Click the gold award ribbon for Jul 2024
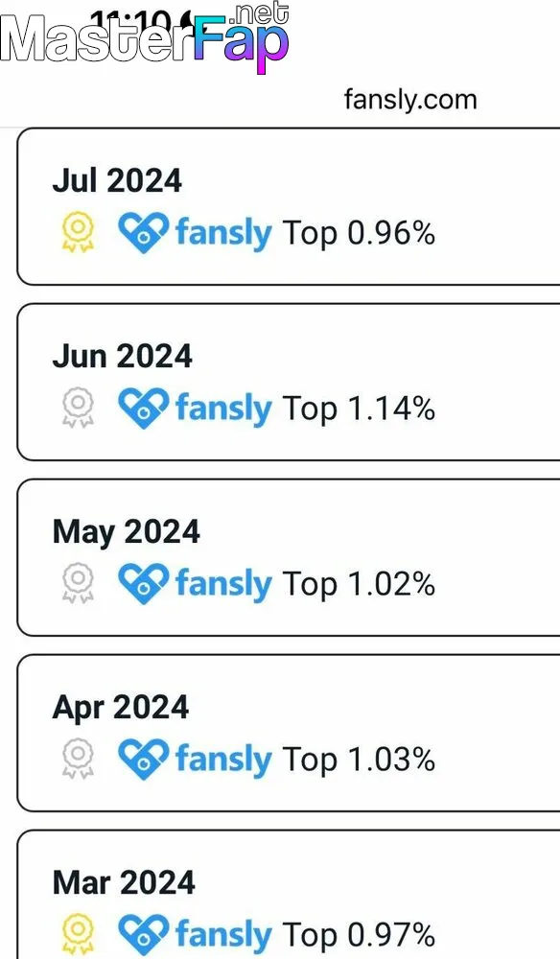This screenshot has height=959, width=560. pyautogui.click(x=79, y=232)
